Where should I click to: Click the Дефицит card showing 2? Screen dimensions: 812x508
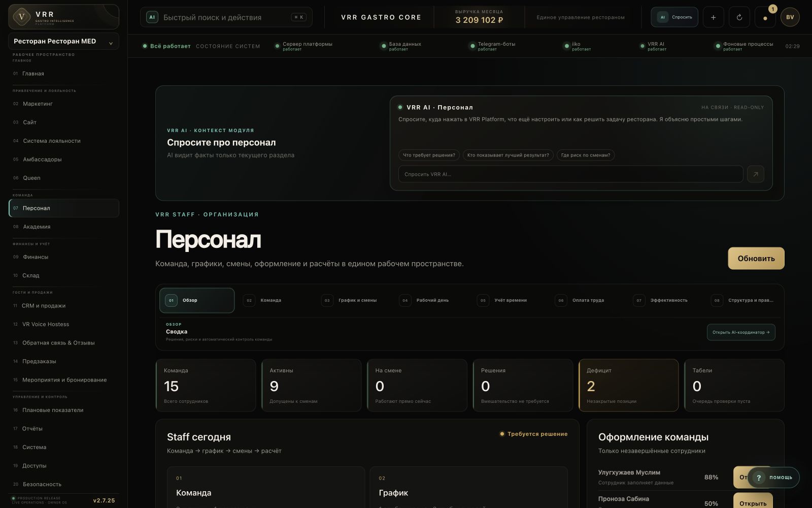628,386
